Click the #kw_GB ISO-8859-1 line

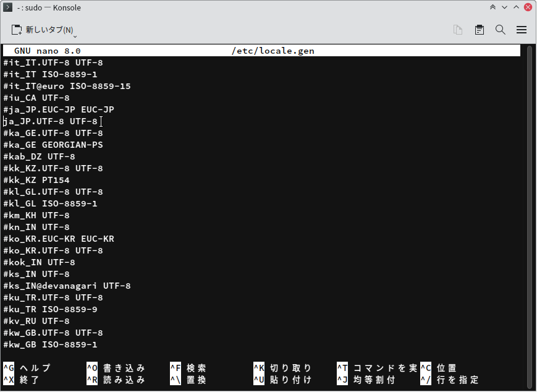click(50, 345)
